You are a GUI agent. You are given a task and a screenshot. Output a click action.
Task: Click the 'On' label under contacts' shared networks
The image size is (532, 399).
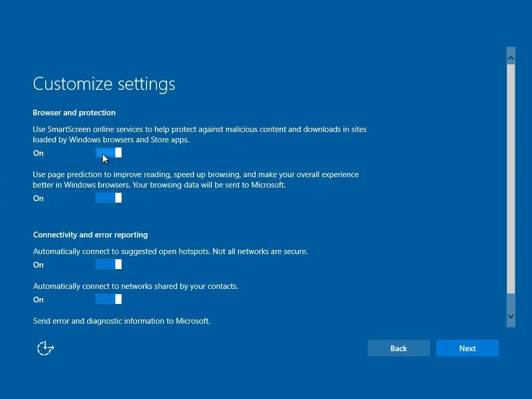point(38,300)
